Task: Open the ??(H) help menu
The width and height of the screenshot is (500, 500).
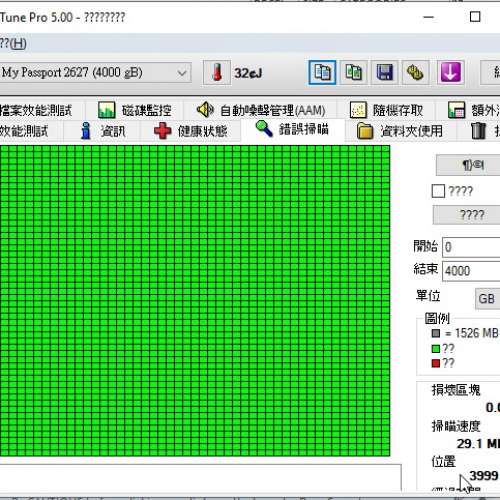Action: pos(13,44)
